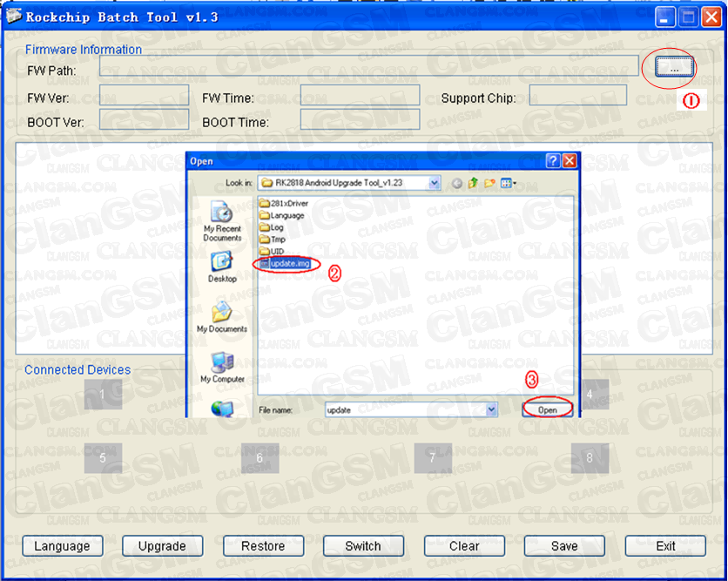Click the Switch button

363,545
